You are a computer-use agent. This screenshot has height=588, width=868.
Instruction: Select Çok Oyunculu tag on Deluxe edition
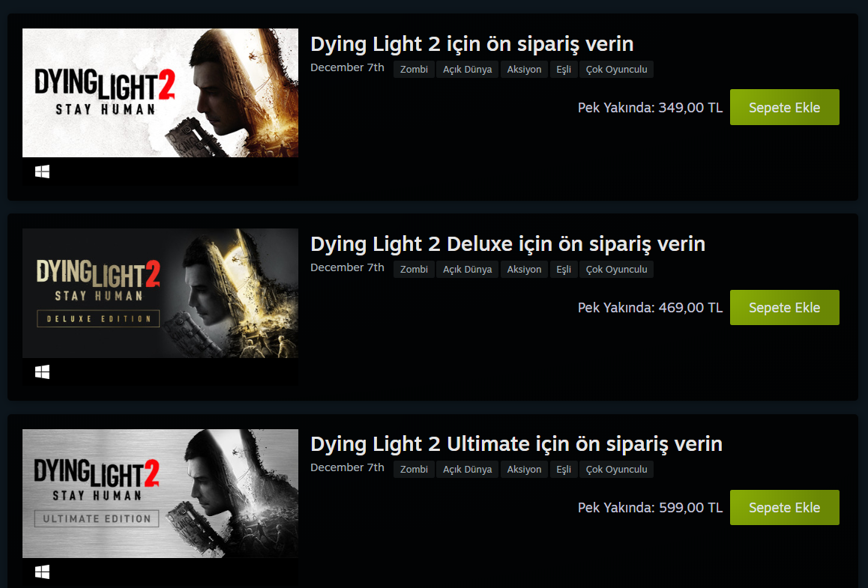[x=617, y=270]
